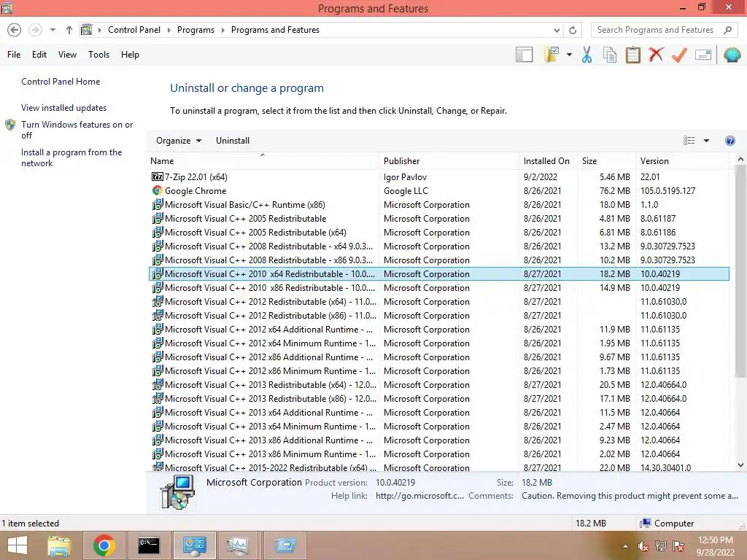Expand dropdown arrow after Control Panel breadcrumb
Screen dimensions: 747x560
tap(169, 30)
